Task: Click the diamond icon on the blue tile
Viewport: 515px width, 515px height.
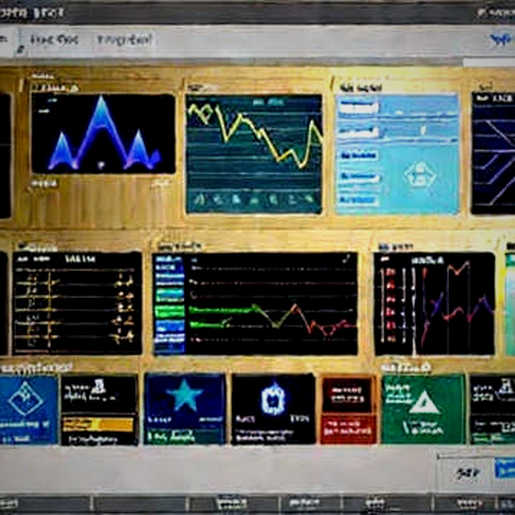Action: point(25,398)
